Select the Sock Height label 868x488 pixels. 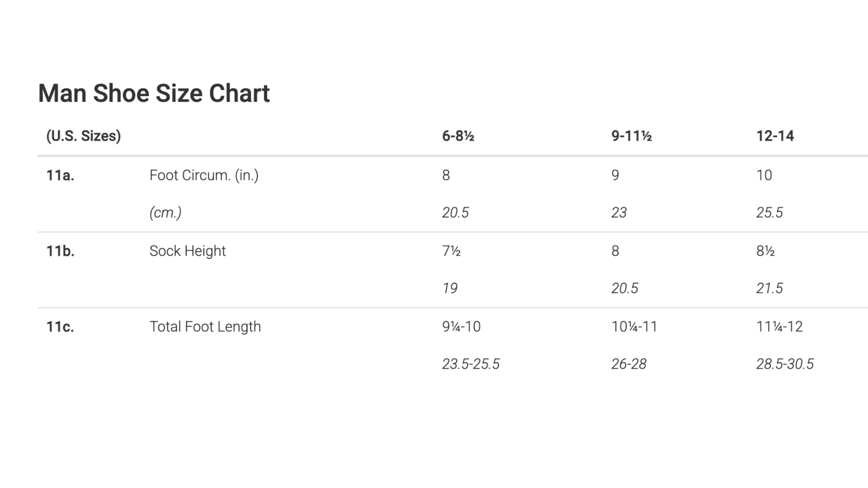(188, 251)
